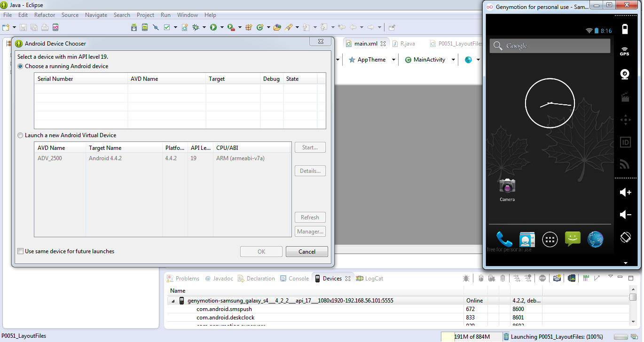Image resolution: width=644 pixels, height=342 pixels.
Task: Switch to the Console tab
Action: pyautogui.click(x=295, y=279)
